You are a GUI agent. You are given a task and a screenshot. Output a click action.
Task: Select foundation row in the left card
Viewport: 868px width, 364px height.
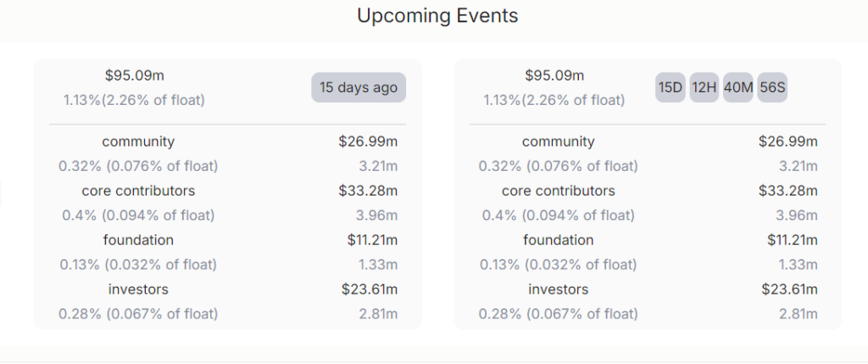(138, 240)
